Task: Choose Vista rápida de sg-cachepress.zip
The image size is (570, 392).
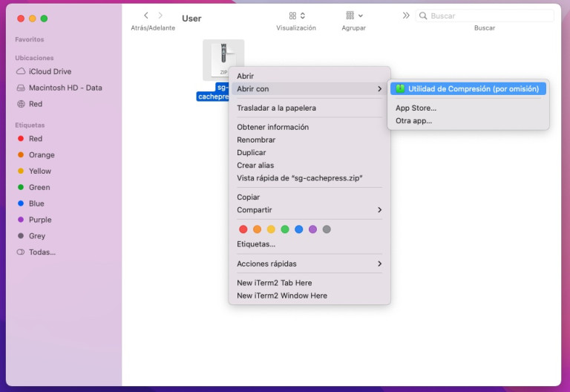Action: (309, 178)
